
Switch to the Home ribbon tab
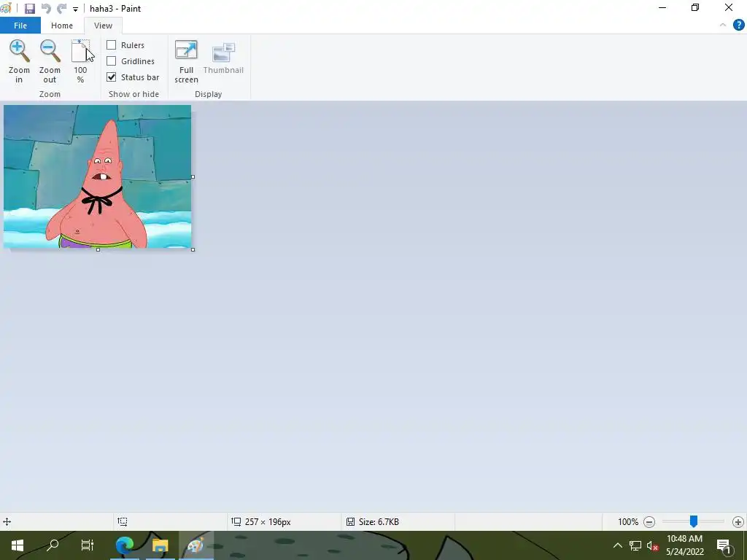click(62, 26)
